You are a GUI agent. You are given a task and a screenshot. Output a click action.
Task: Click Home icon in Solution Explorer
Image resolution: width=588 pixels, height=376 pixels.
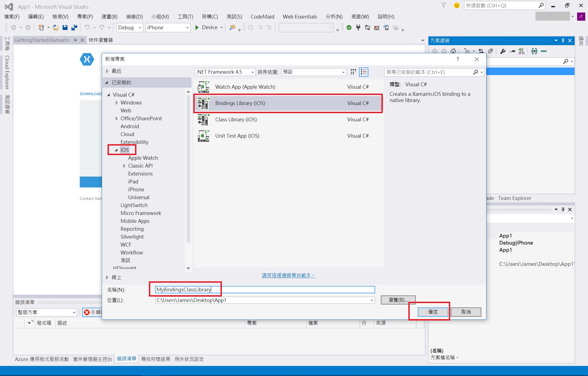[453, 51]
